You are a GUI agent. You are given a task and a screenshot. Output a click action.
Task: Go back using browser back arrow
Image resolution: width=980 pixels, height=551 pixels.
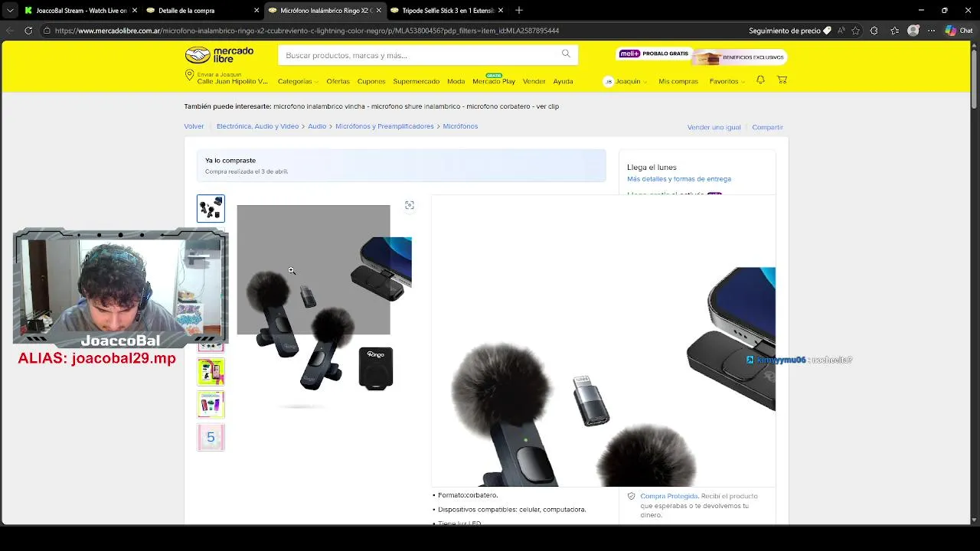tap(9, 31)
